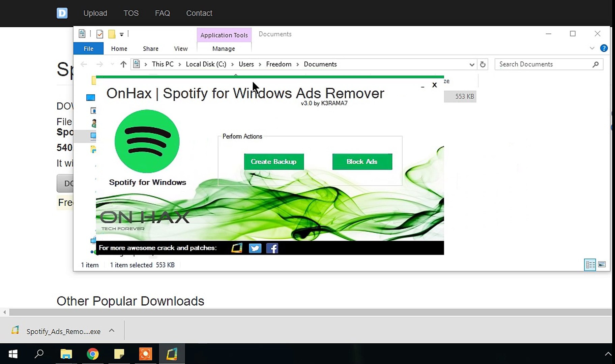The height and width of the screenshot is (364, 615).
Task: Click the Search Documents field
Action: (x=549, y=64)
